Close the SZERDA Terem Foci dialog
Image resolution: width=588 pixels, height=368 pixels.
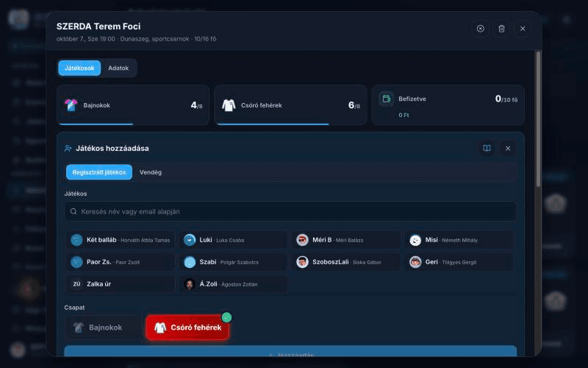pyautogui.click(x=523, y=29)
